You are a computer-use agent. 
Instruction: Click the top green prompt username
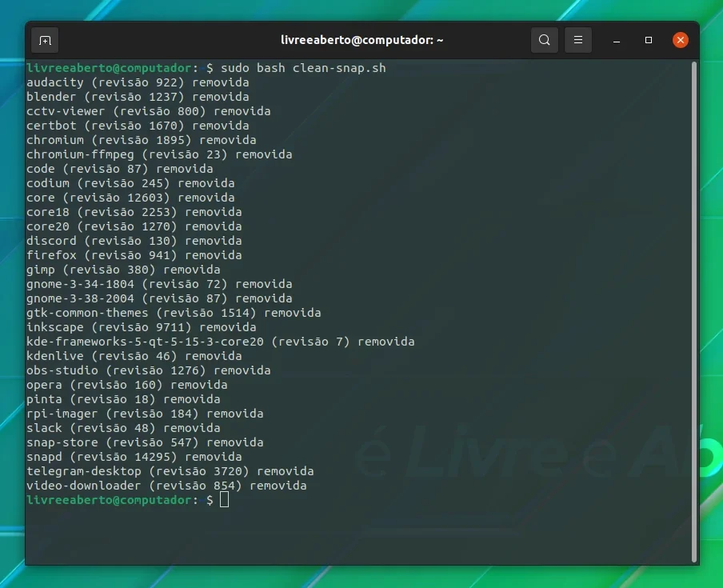click(109, 68)
